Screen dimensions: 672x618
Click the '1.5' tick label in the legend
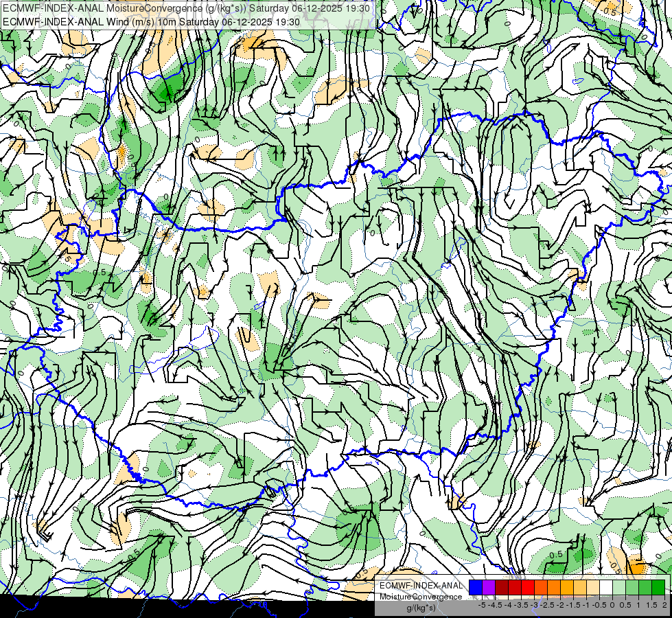tap(652, 605)
